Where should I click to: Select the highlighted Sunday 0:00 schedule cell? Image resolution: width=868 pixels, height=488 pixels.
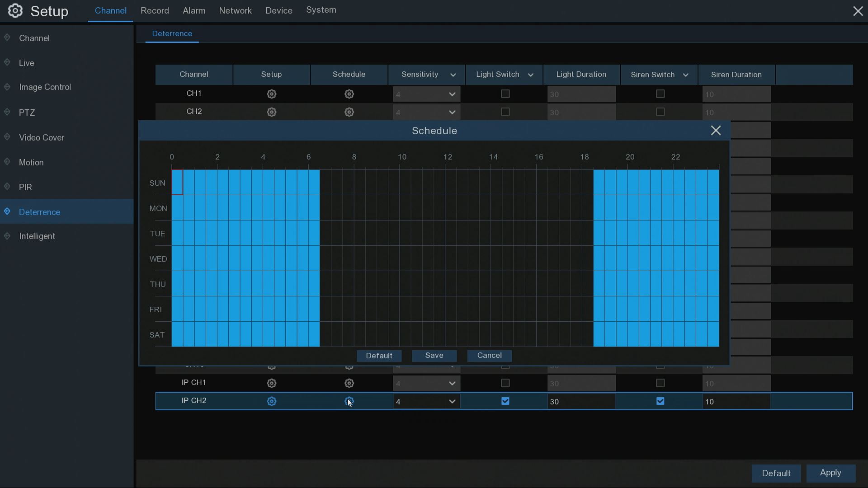tap(177, 183)
